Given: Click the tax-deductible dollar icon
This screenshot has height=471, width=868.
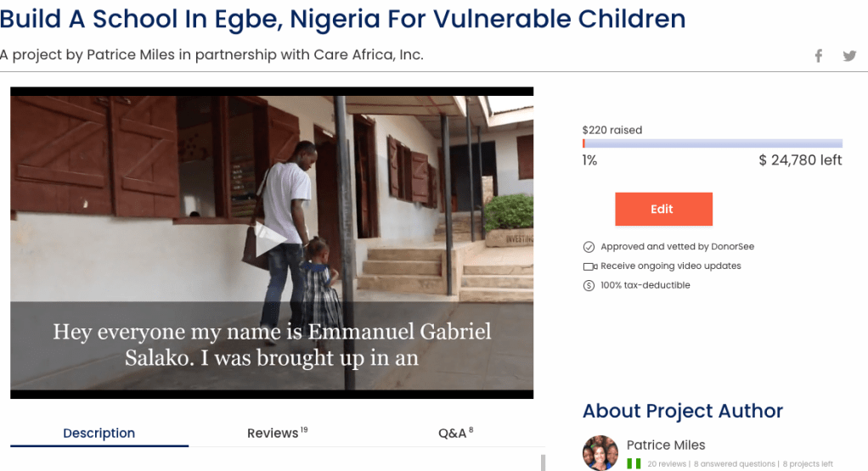Looking at the screenshot, I should coord(589,286).
